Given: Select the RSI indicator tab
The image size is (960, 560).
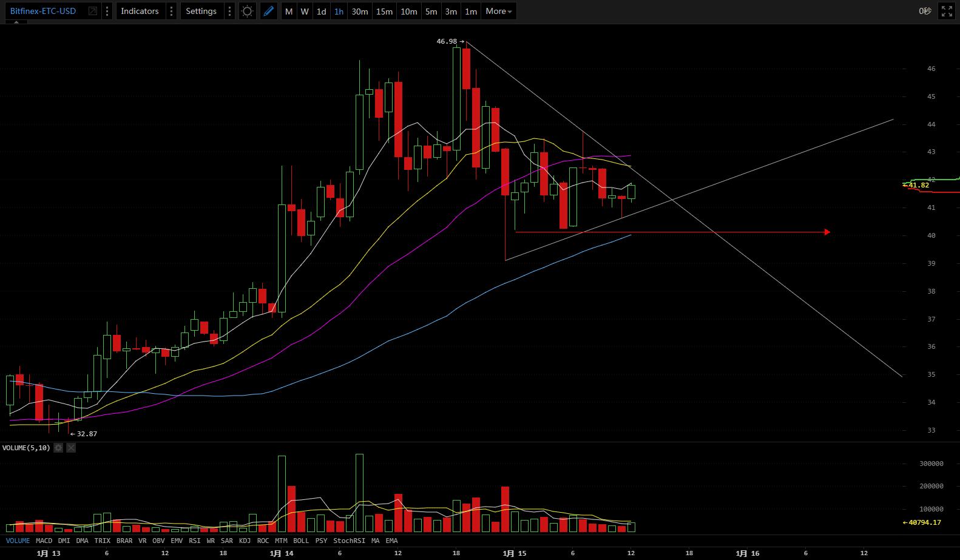Looking at the screenshot, I should click(x=195, y=541).
